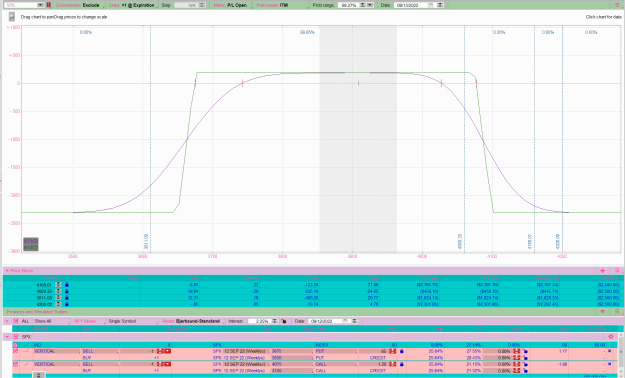625x378 pixels.
Task: Click the heart icon on the Positions and Simulated Trades bar
Action: click(603, 312)
